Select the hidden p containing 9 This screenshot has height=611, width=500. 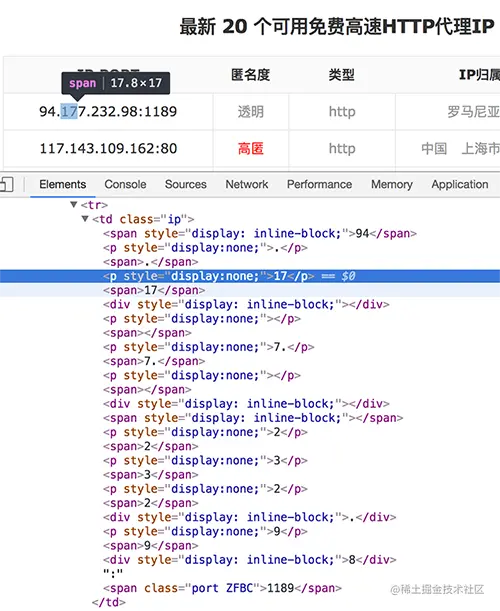[x=205, y=531]
